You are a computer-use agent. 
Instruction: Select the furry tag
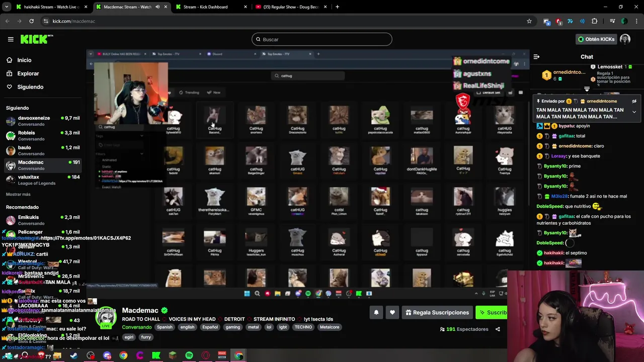point(146,337)
